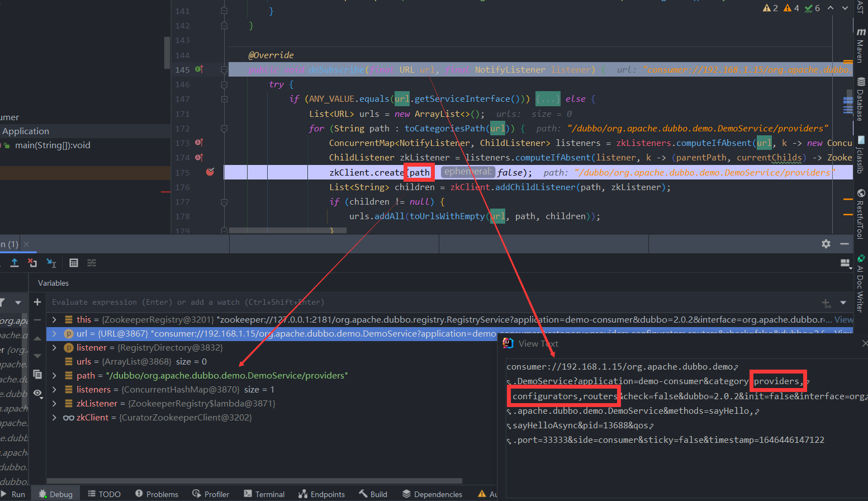Collapse the for-loop fold at line 172

(x=224, y=129)
